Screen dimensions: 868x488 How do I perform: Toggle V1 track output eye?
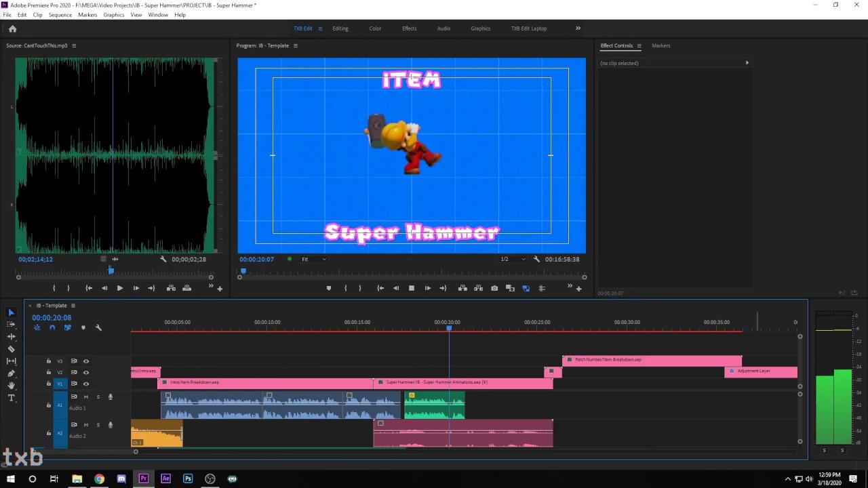86,384
